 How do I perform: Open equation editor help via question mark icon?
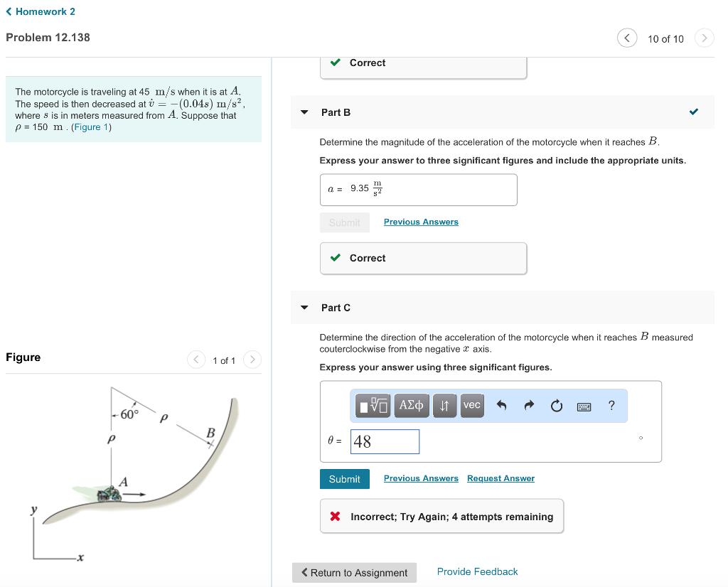point(610,405)
